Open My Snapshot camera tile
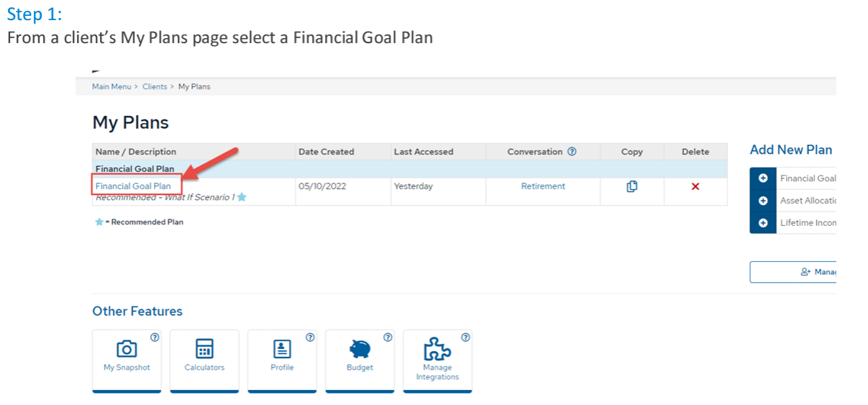The height and width of the screenshot is (405, 868). point(127,361)
